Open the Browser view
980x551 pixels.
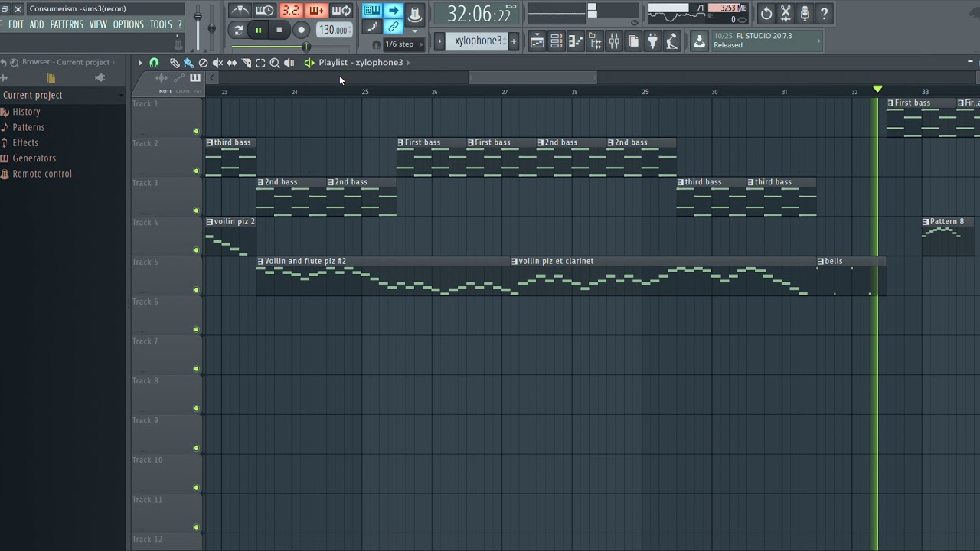595,41
